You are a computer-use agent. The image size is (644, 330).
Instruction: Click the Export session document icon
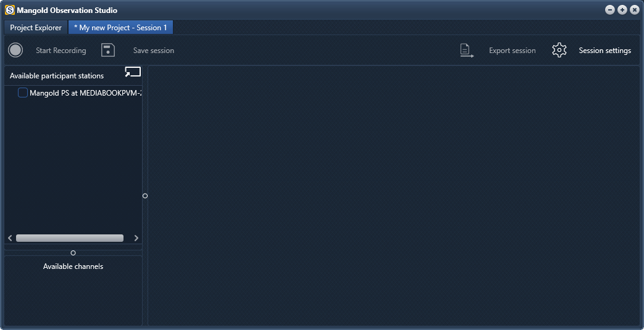tap(466, 51)
